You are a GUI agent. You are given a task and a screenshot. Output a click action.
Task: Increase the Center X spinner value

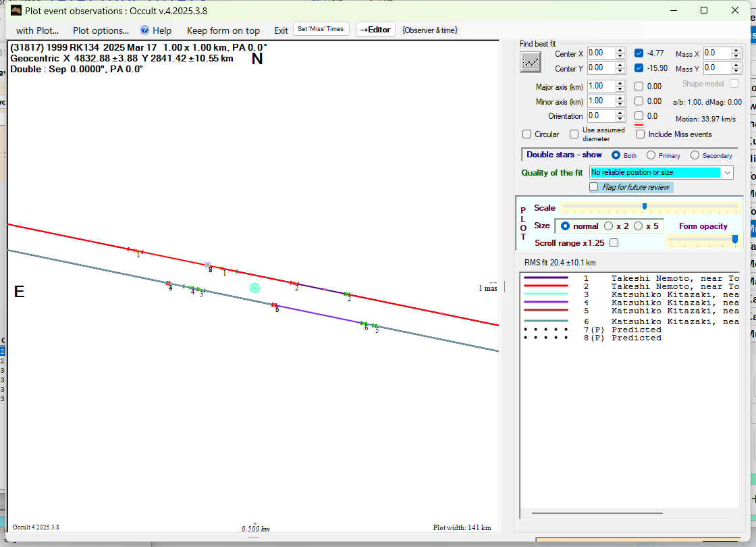[x=620, y=50]
